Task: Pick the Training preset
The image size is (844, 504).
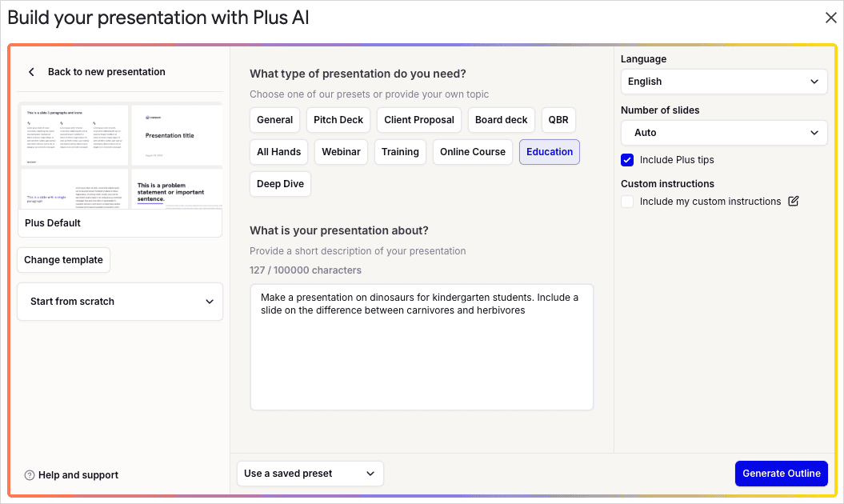Action: click(x=400, y=152)
